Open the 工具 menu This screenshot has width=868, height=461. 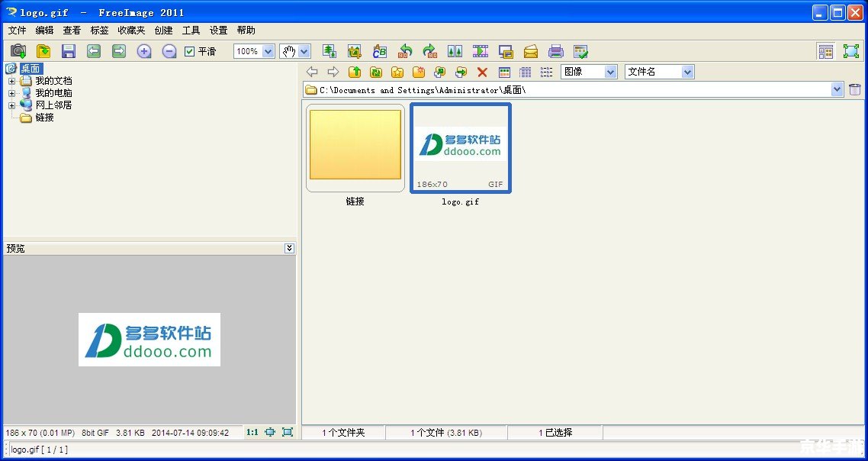click(191, 30)
